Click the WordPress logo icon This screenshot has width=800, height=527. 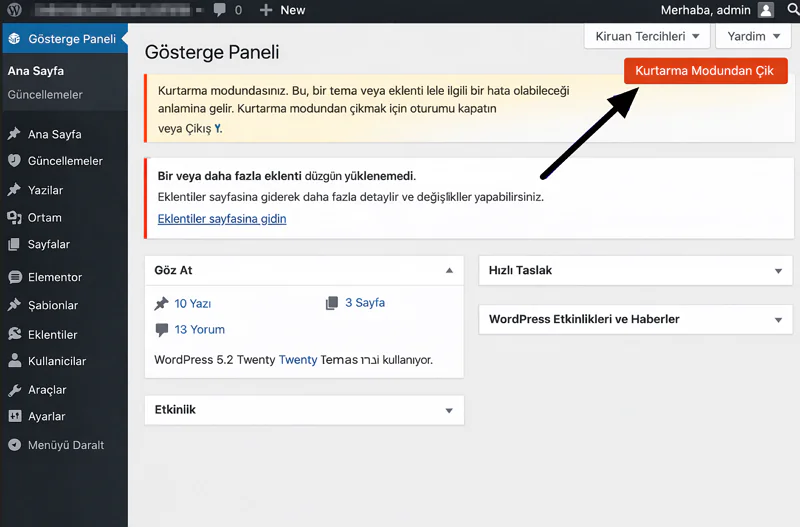14,10
